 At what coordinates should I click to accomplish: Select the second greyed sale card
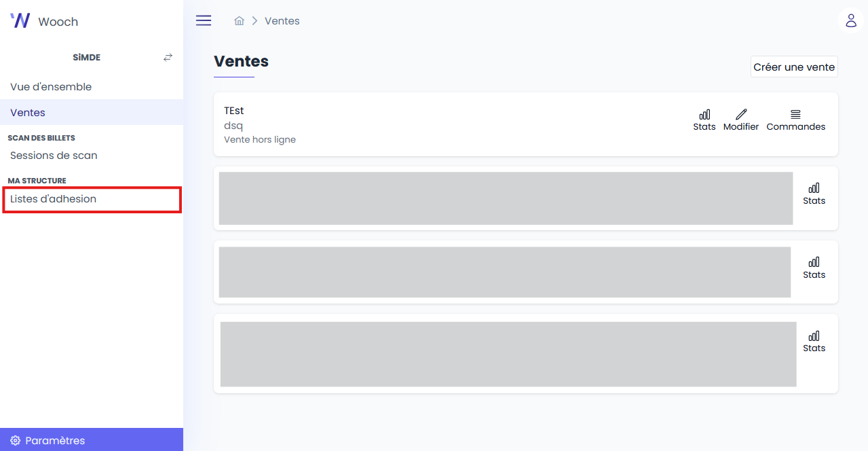[506, 198]
